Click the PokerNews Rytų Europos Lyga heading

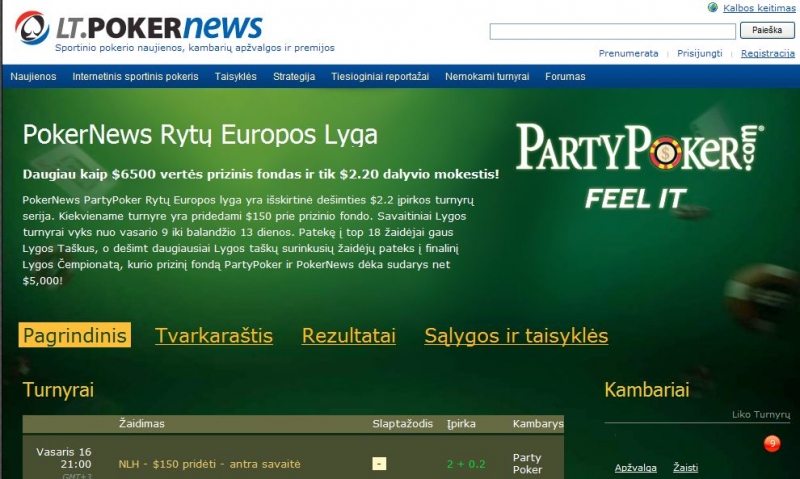(x=200, y=136)
